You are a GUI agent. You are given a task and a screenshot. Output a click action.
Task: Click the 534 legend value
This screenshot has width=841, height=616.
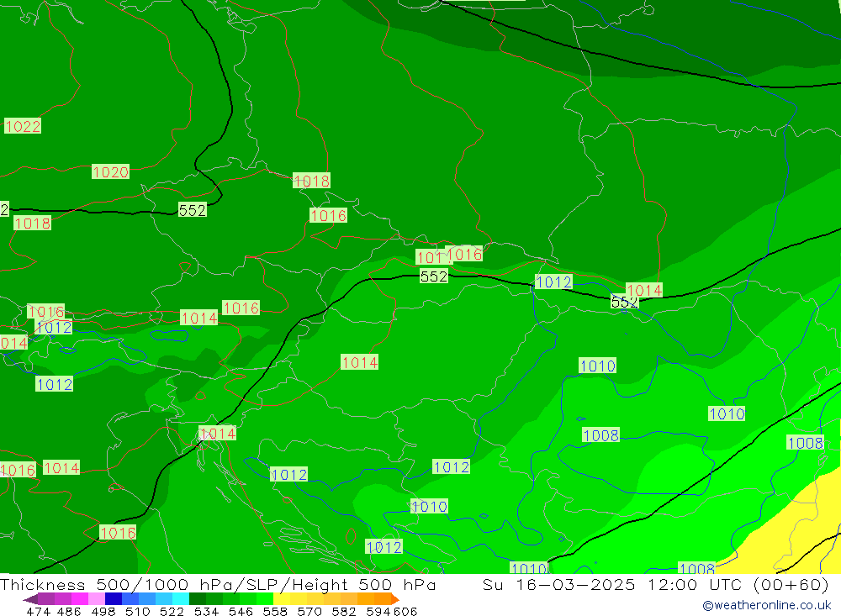[x=207, y=611]
